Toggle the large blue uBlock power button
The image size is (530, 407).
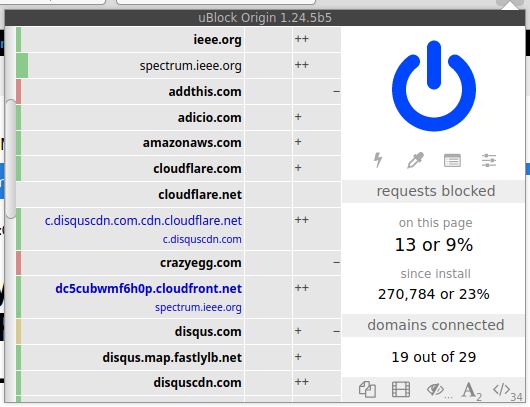coord(434,86)
